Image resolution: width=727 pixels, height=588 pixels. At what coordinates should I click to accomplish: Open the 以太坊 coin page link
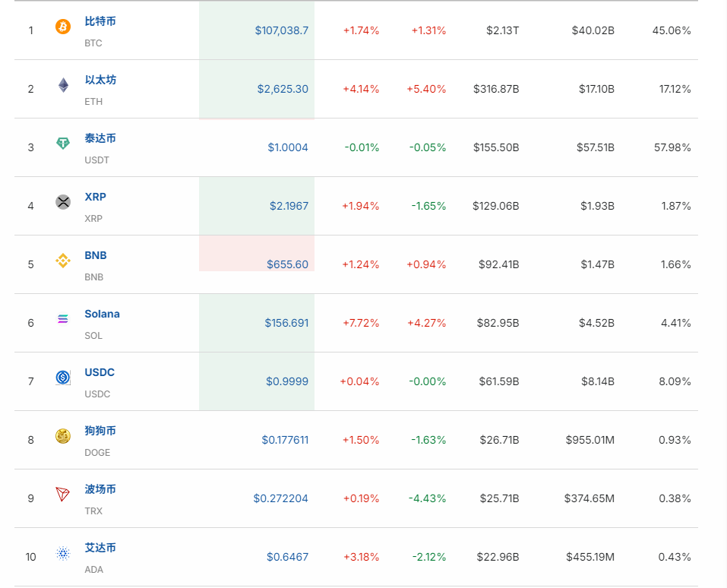(100, 80)
